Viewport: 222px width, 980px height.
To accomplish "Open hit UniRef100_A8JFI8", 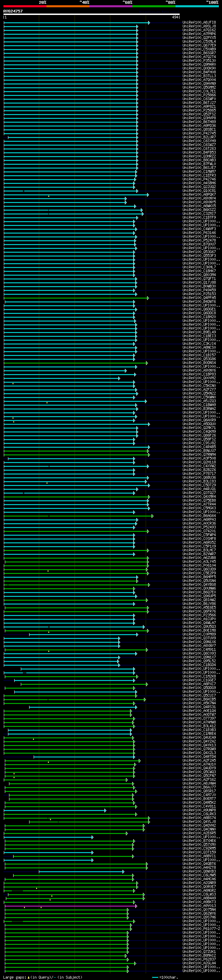I will (x=199, y=23).
